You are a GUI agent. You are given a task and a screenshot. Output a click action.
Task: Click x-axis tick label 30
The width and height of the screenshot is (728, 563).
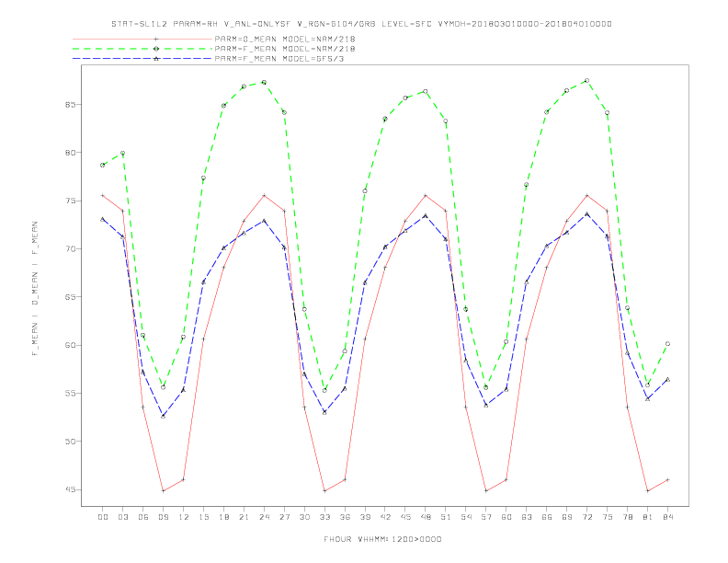(304, 517)
